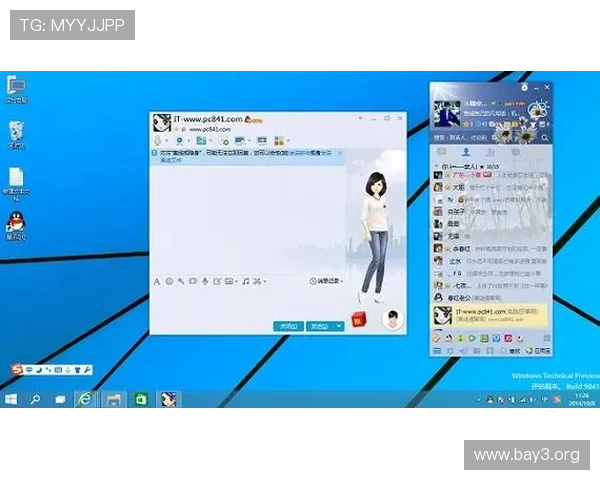The height and width of the screenshot is (480, 600).
Task: Switch to the first conversations tab in QQ panel
Action: tap(440, 152)
